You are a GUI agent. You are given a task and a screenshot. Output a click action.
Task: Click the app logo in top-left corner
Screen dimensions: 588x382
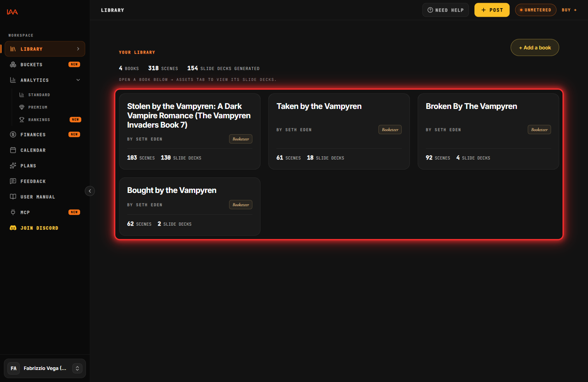click(12, 12)
